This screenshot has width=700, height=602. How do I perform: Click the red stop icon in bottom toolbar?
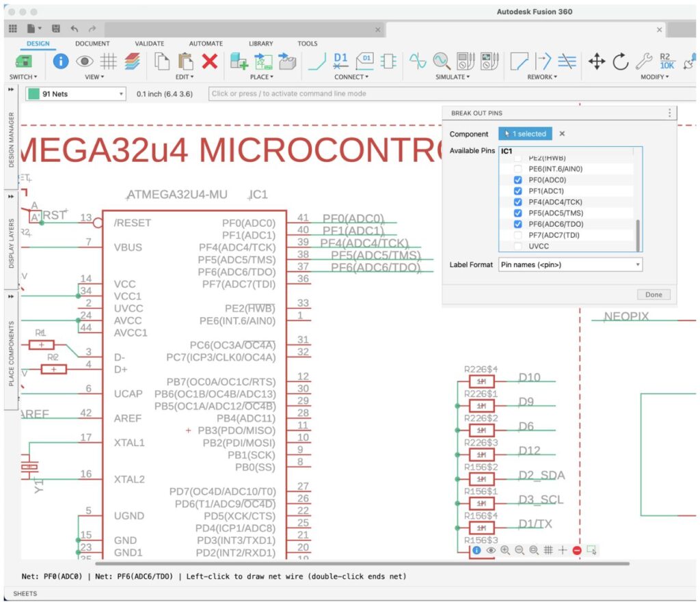(577, 550)
